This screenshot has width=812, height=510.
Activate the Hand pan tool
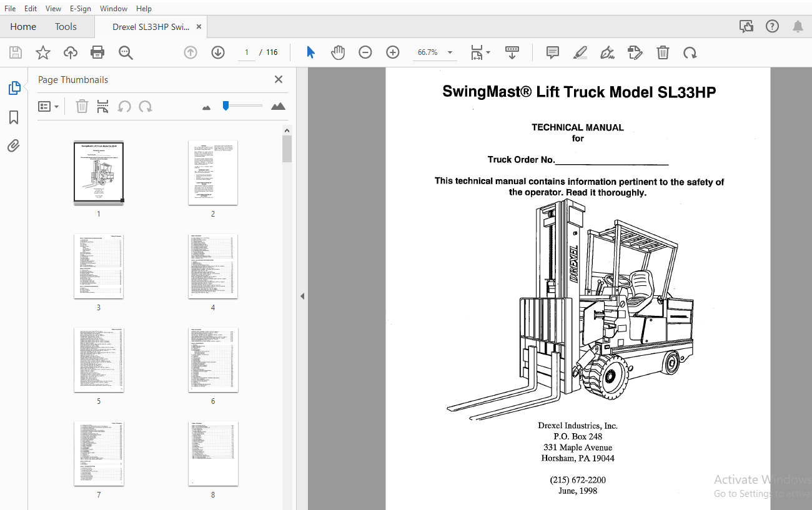coord(338,52)
